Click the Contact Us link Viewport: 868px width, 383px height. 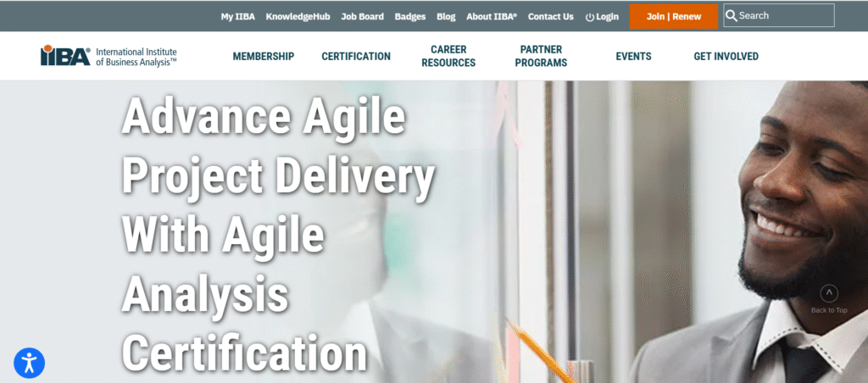[551, 17]
